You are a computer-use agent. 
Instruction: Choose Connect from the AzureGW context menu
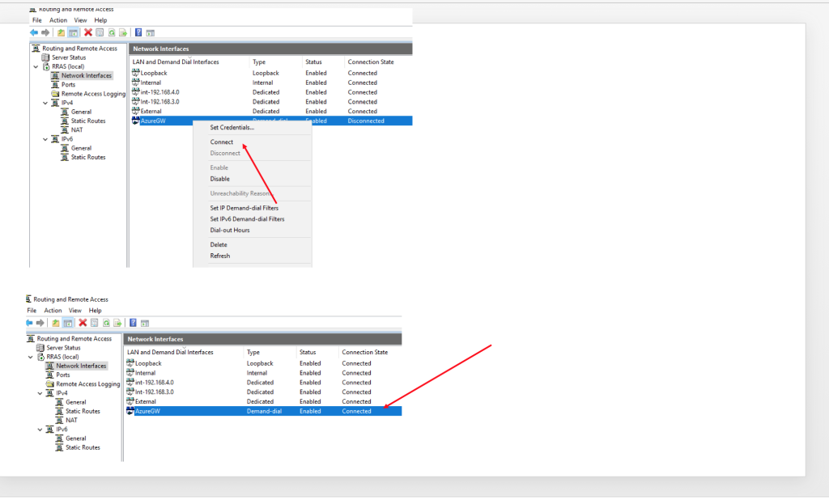222,142
